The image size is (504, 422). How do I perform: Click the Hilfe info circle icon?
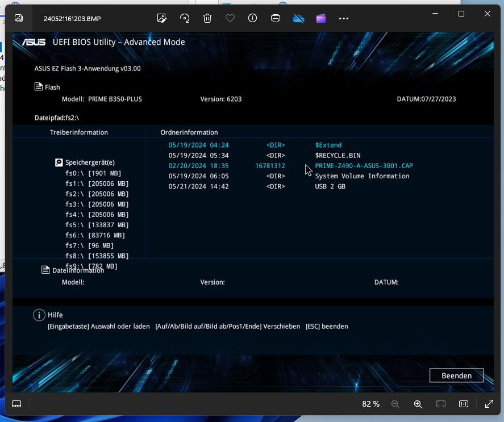tap(39, 315)
